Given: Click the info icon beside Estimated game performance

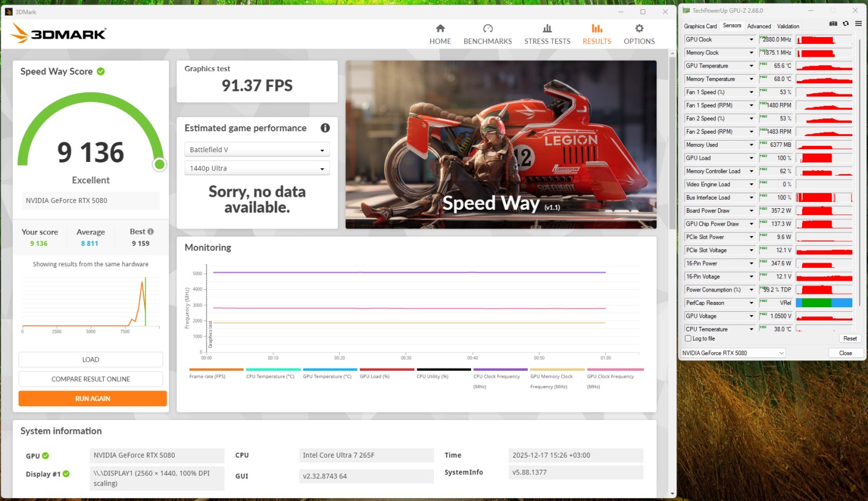Looking at the screenshot, I should tap(325, 128).
